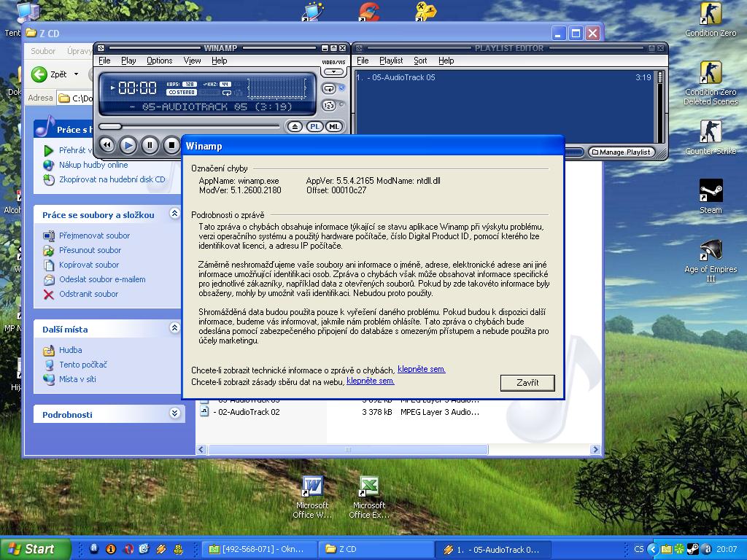Viewport: 747px width, 560px height.
Task: Click the scrolling song title in Winamp
Action: 209,106
